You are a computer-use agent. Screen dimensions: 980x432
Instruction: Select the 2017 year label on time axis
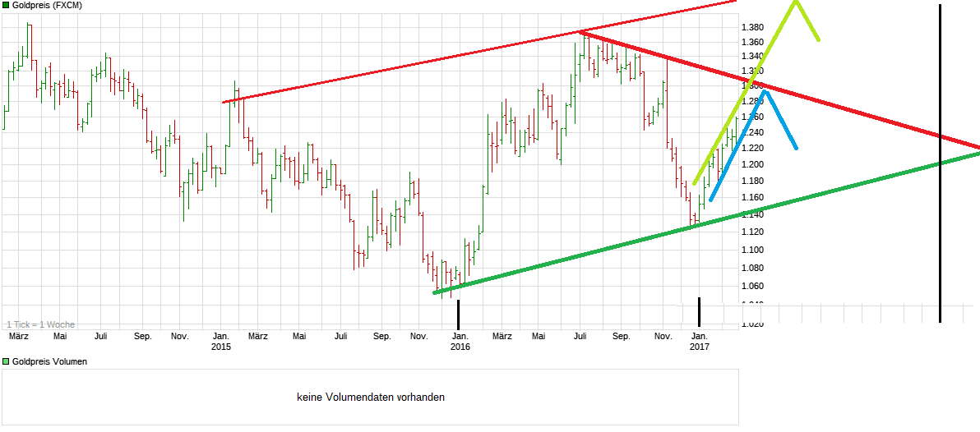699,347
